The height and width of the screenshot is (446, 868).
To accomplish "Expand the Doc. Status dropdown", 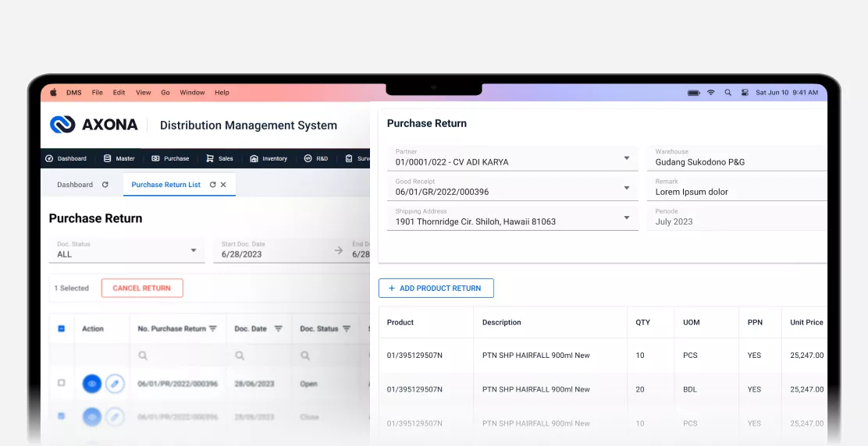I will click(194, 250).
